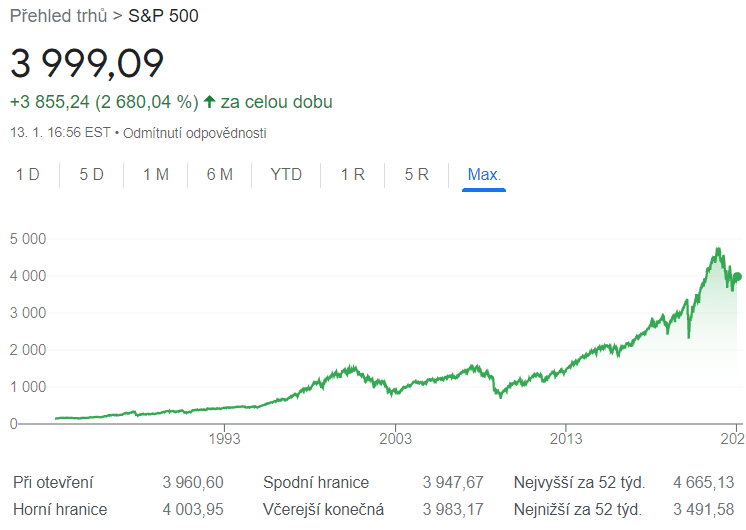Select the 1 D time range tab

pos(28,175)
